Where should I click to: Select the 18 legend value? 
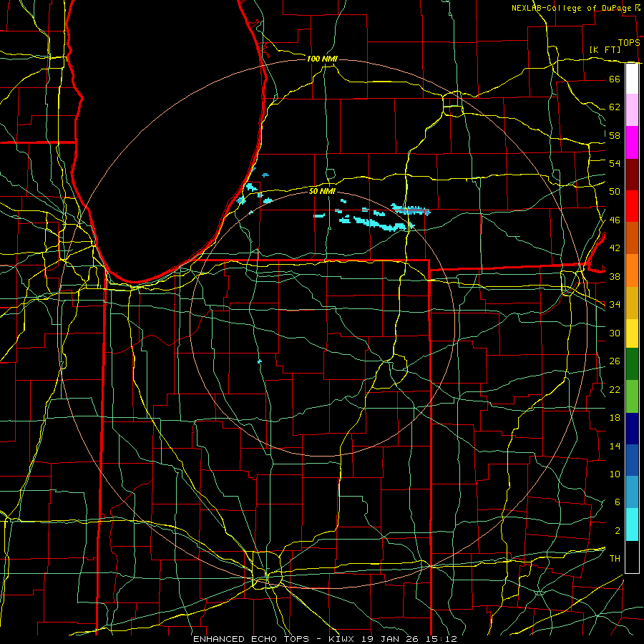615,418
